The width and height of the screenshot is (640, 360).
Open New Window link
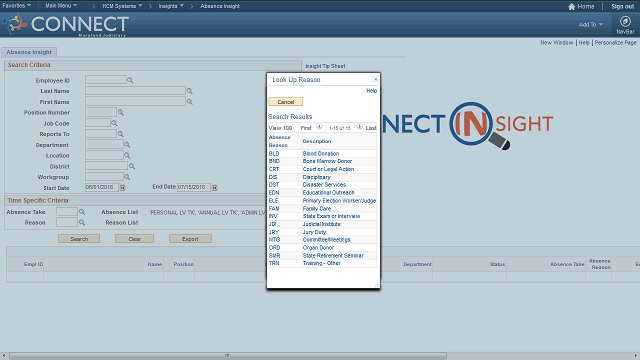(557, 42)
